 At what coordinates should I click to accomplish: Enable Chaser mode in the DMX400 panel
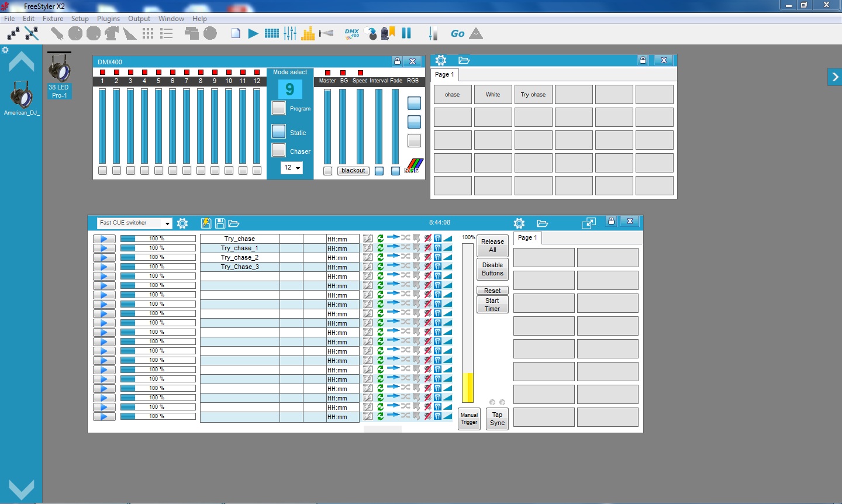[278, 150]
